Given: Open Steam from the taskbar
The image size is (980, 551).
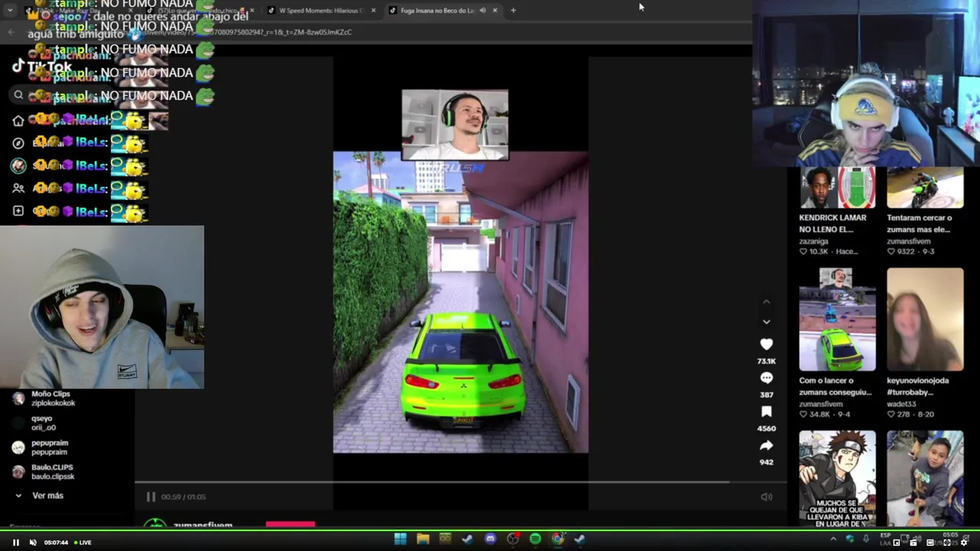Looking at the screenshot, I should 467,540.
